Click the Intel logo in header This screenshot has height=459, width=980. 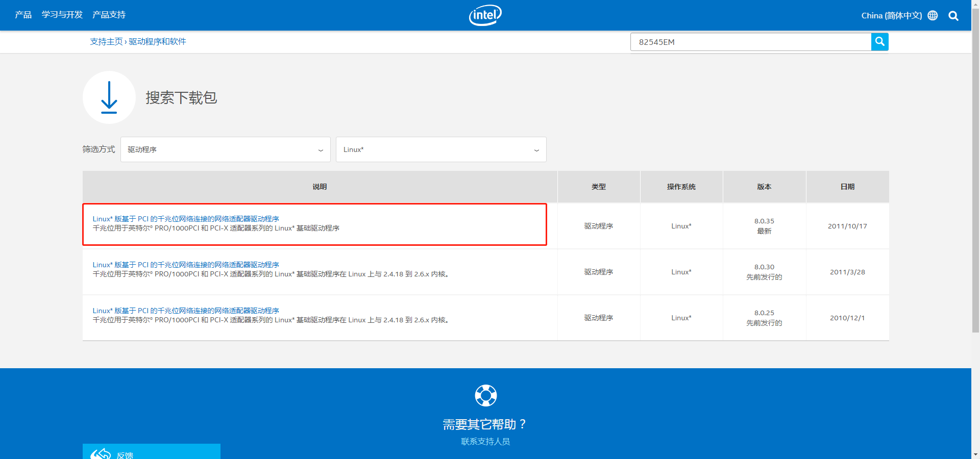pyautogui.click(x=485, y=15)
